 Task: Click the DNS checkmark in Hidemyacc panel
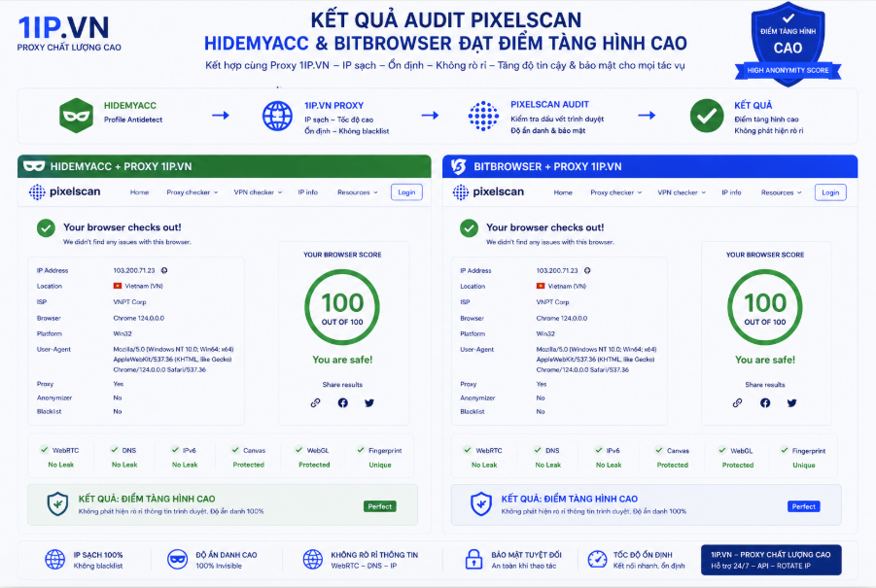click(115, 450)
